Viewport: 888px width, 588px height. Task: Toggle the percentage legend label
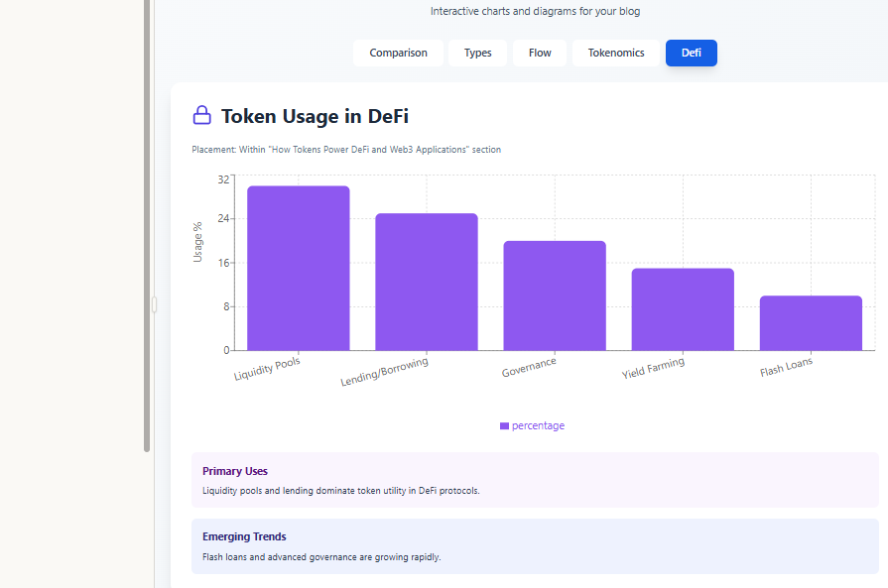coord(538,426)
